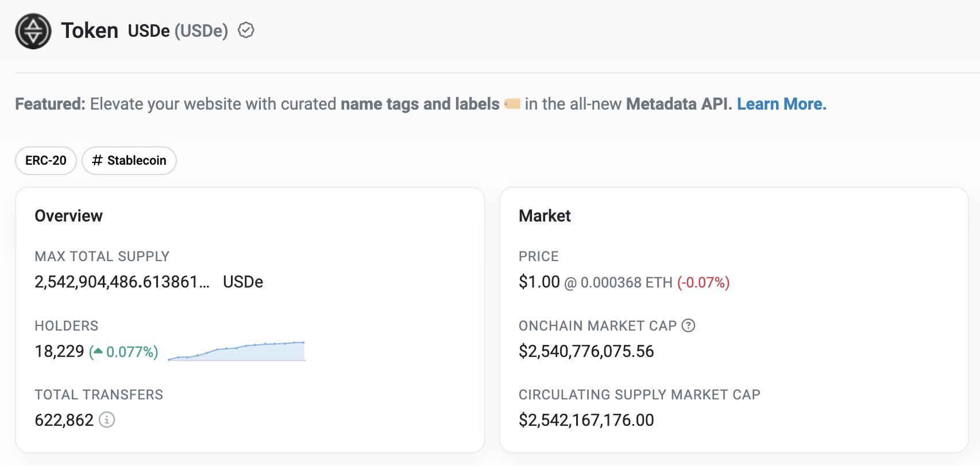980x466 pixels.
Task: Click the 0.000368 ETH price text
Action: [x=626, y=282]
